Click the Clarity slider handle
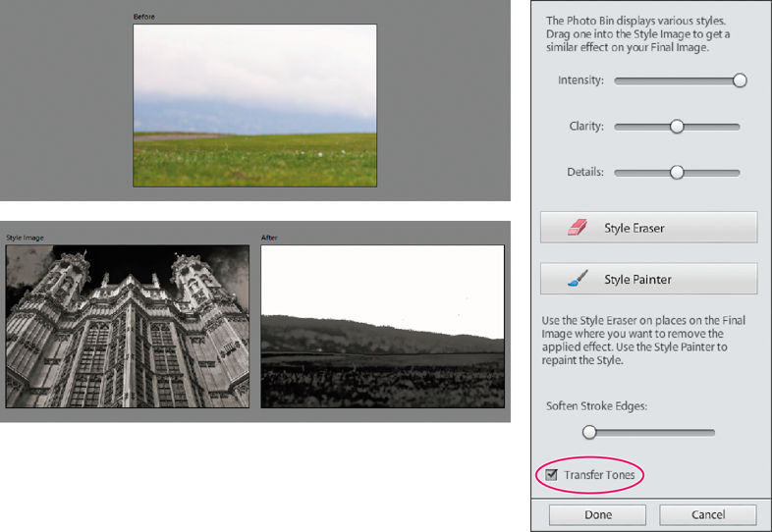 (677, 127)
